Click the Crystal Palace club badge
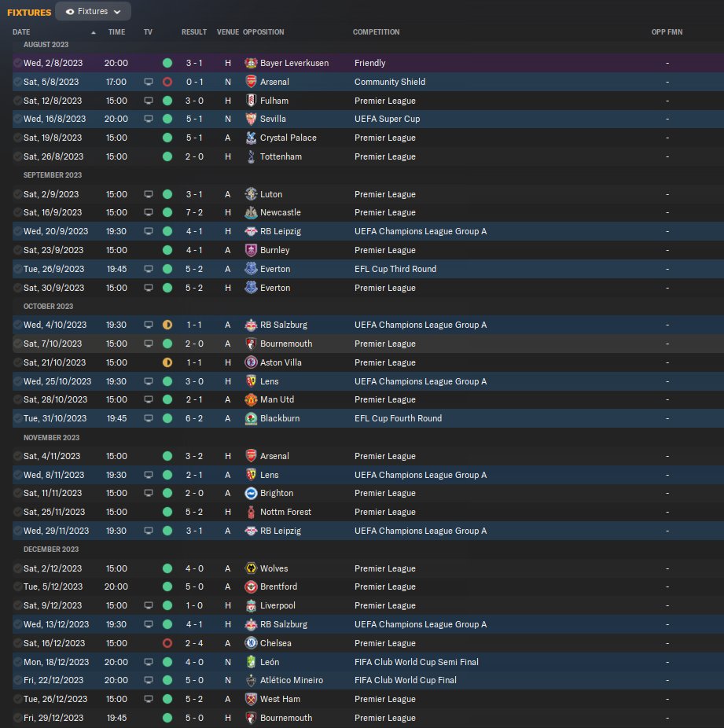The image size is (724, 728). [251, 138]
